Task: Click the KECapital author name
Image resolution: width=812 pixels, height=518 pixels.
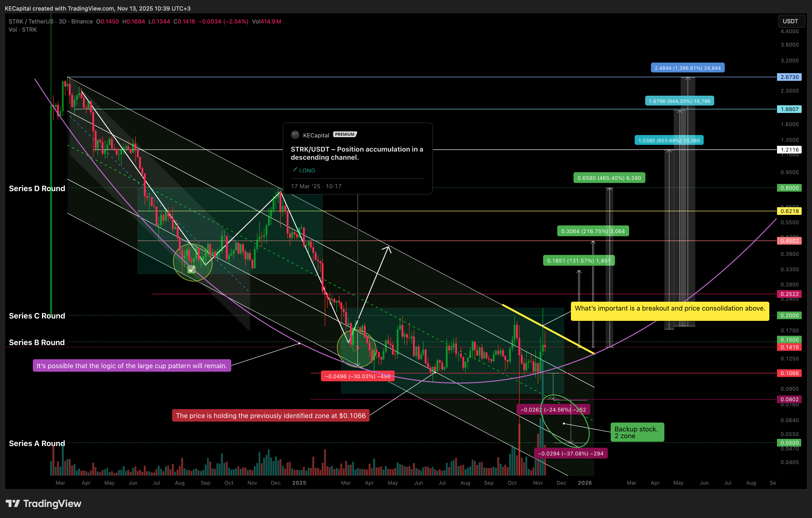Action: coord(316,135)
